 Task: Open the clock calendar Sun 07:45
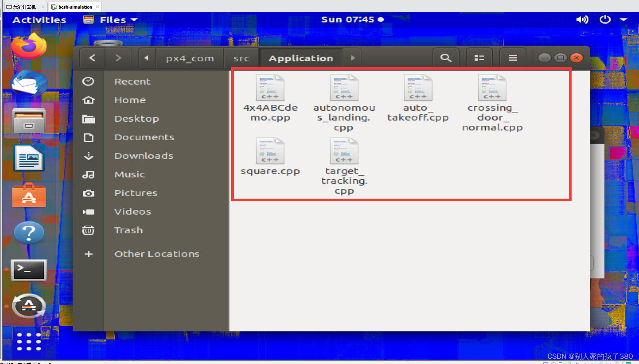352,19
